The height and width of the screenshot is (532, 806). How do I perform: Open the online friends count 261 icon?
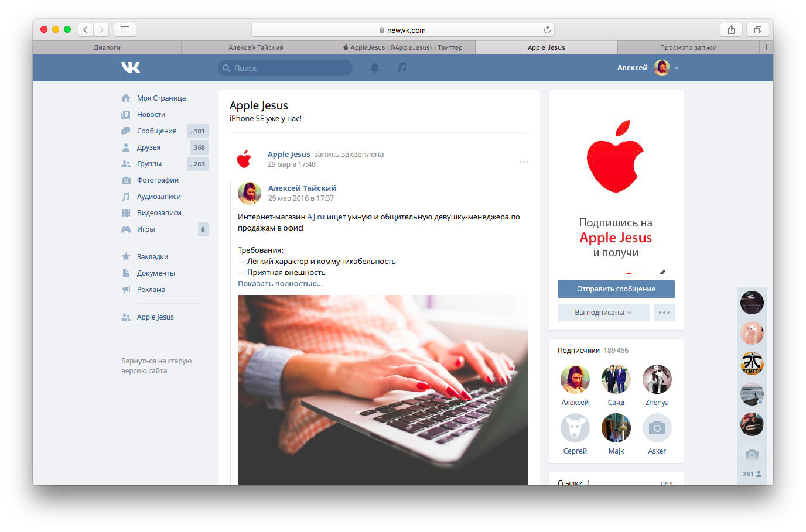click(x=752, y=474)
